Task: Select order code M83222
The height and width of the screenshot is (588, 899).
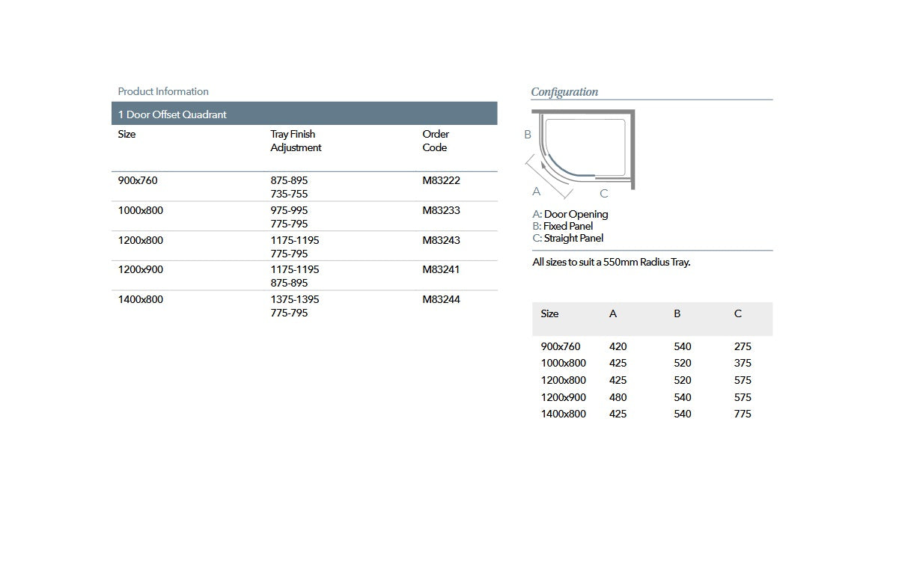Action: point(441,180)
